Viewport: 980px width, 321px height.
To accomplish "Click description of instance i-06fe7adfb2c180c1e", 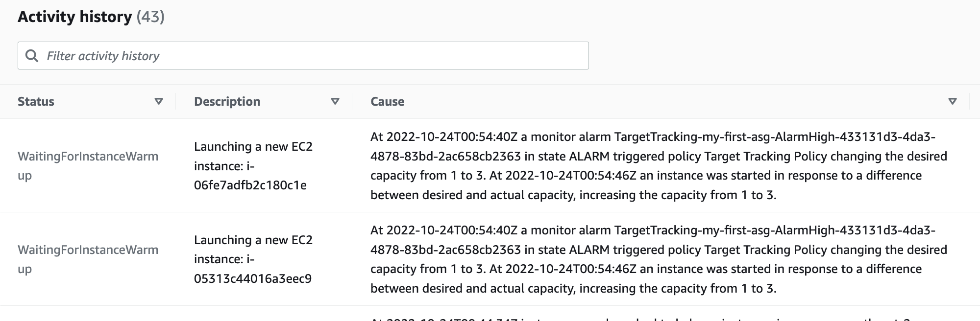I will (253, 166).
